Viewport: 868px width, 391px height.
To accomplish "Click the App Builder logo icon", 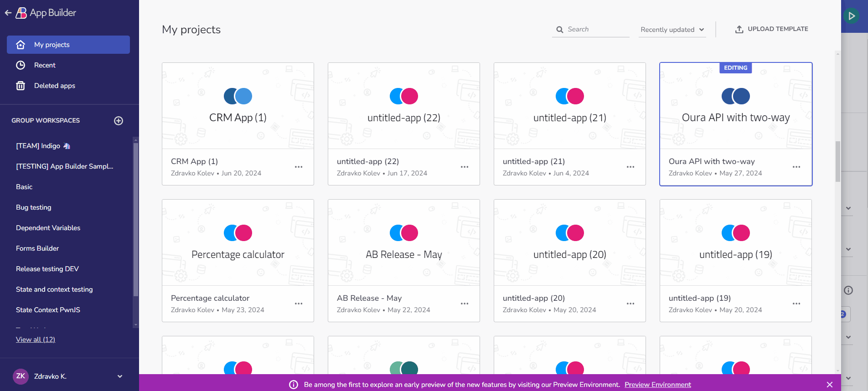I will (x=21, y=13).
